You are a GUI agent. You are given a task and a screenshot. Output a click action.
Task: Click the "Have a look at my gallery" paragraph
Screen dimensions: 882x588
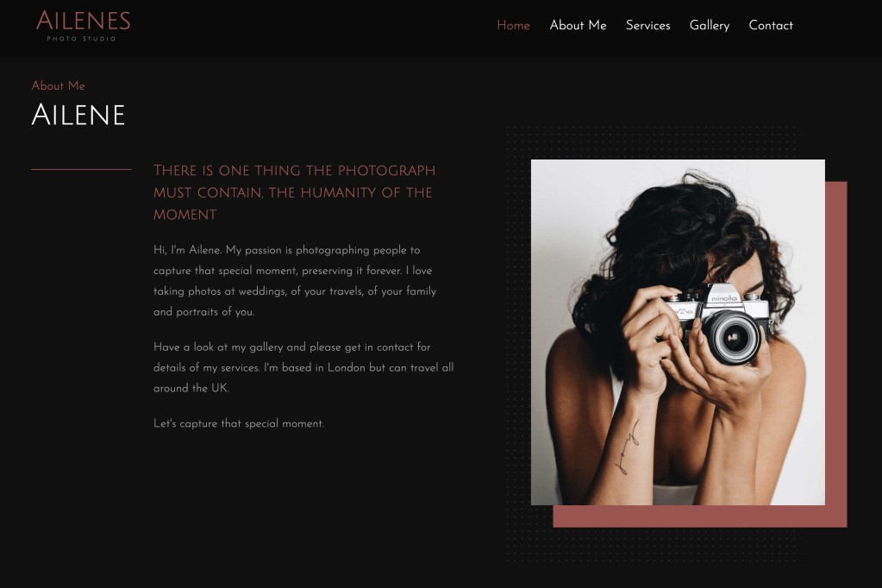(x=303, y=367)
